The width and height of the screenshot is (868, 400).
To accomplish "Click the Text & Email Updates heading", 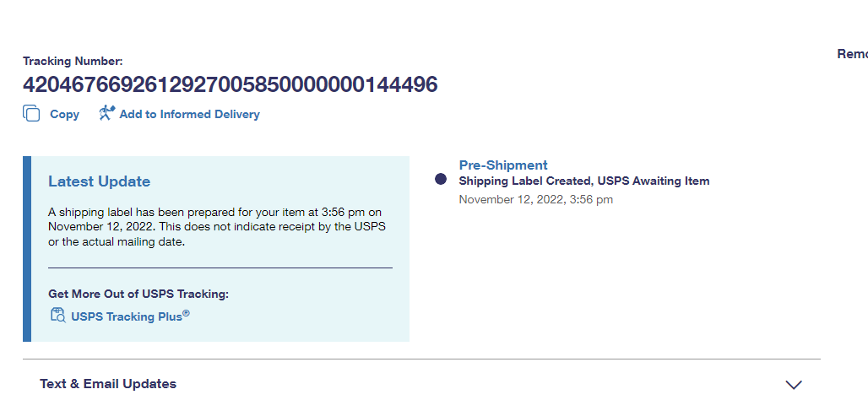I will coord(108,384).
